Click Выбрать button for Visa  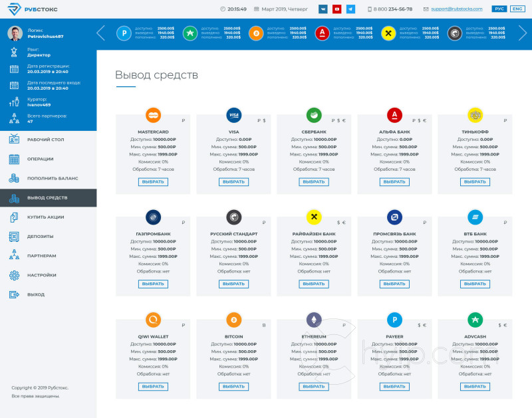coord(234,181)
